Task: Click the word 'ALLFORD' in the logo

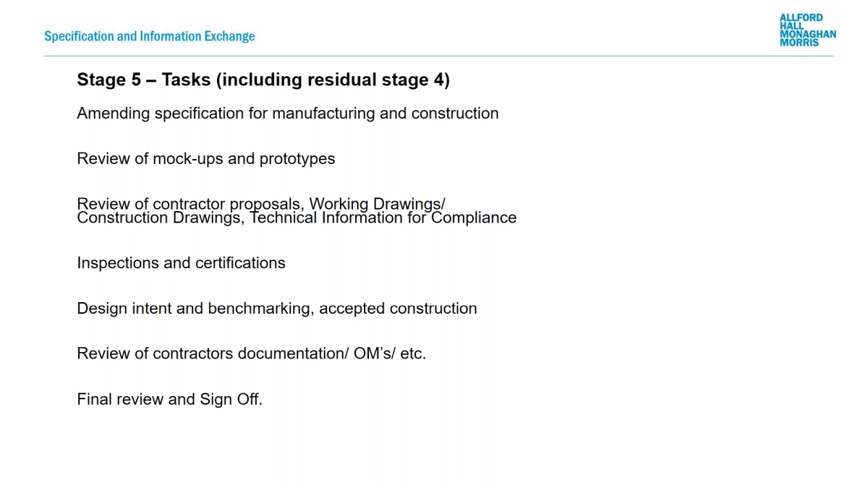Action: coord(801,17)
